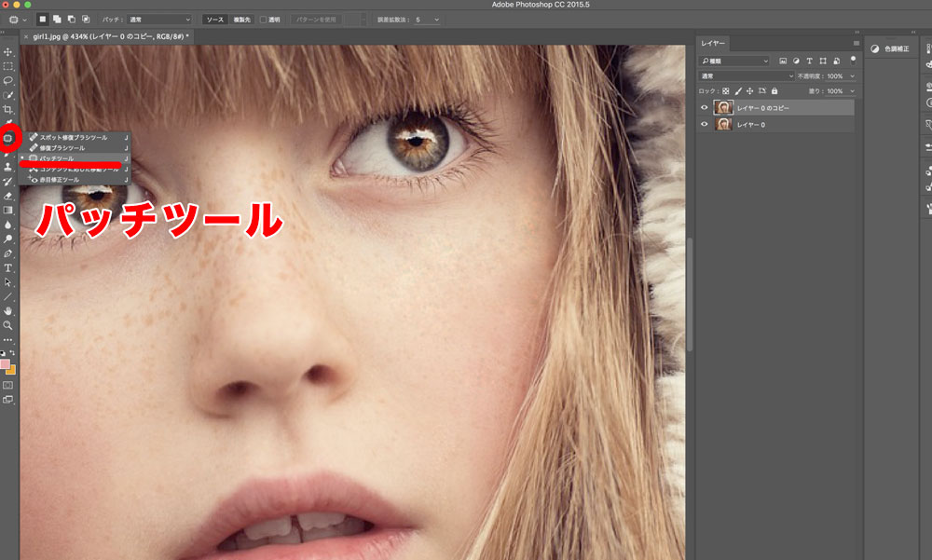Lock all with the padlock icon

pyautogui.click(x=774, y=91)
